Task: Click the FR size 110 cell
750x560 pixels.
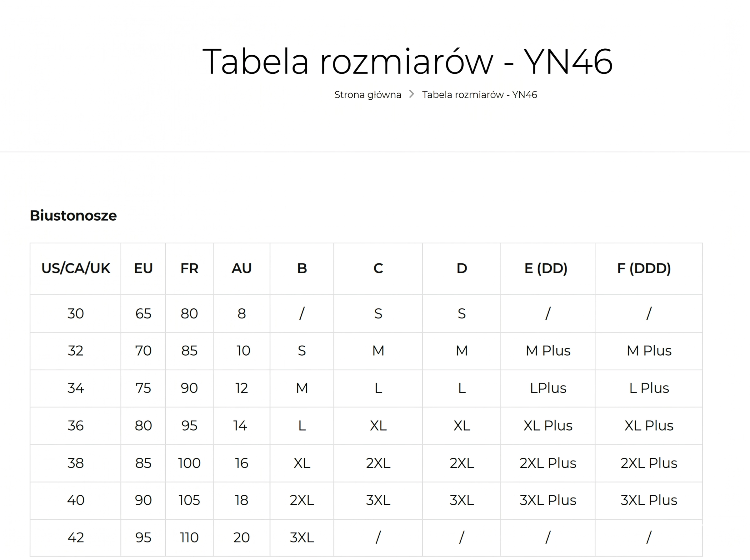Action: 189,537
